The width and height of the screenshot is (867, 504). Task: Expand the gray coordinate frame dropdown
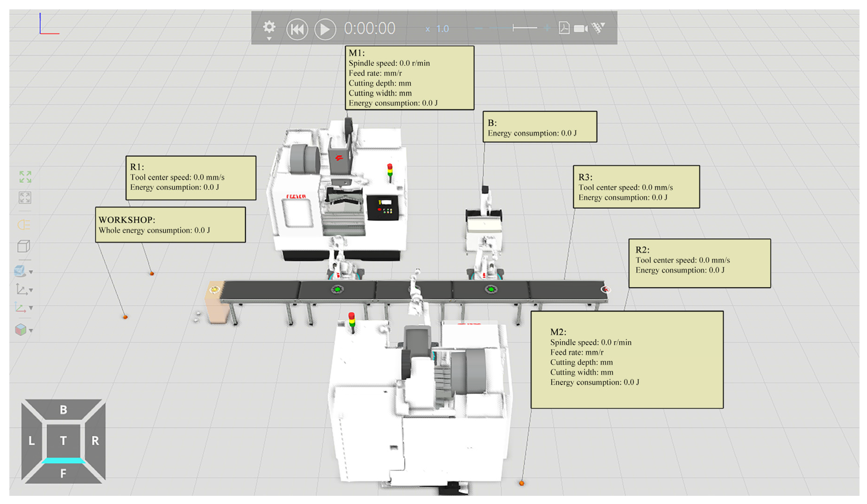click(31, 290)
